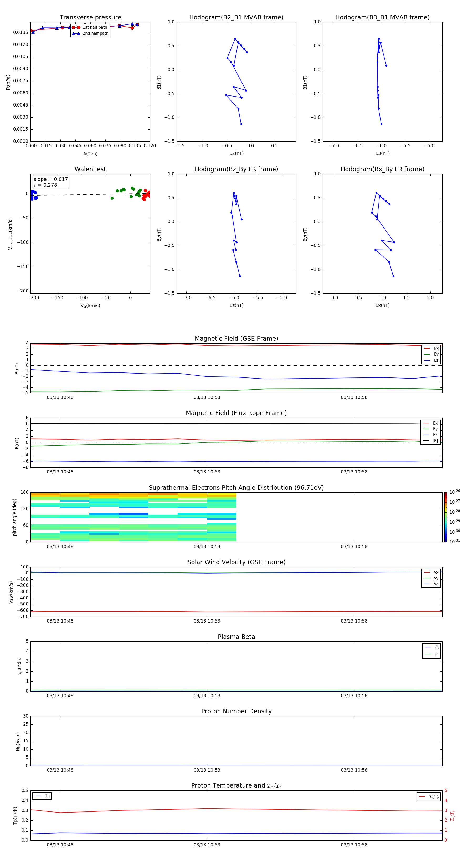473x868 pixels.
Task: Click the "Transverse pressure" plot title
Action: (90, 18)
